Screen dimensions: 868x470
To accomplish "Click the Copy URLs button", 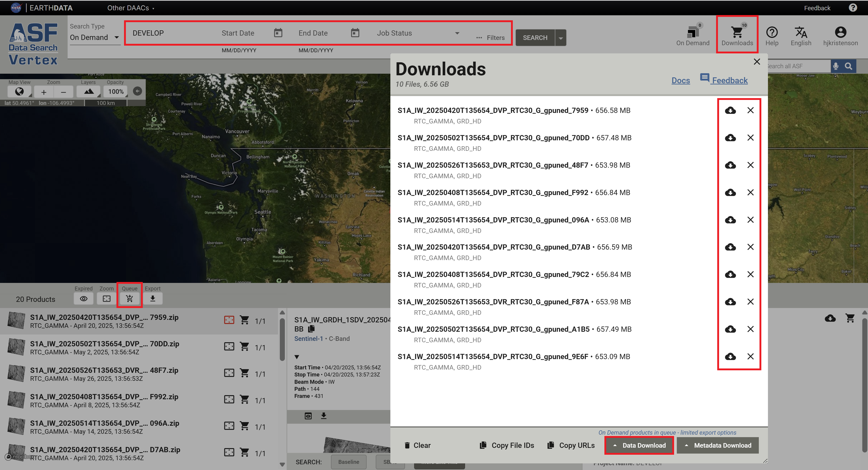I will (571, 445).
